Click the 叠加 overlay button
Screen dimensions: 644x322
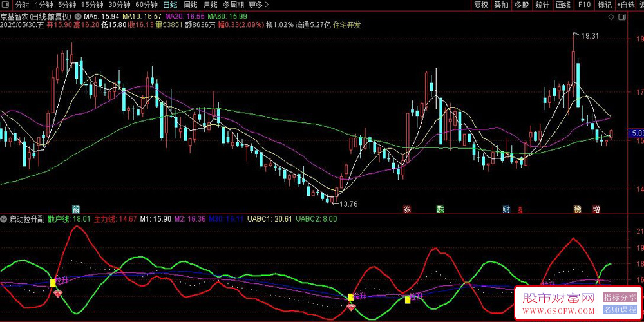coord(501,5)
